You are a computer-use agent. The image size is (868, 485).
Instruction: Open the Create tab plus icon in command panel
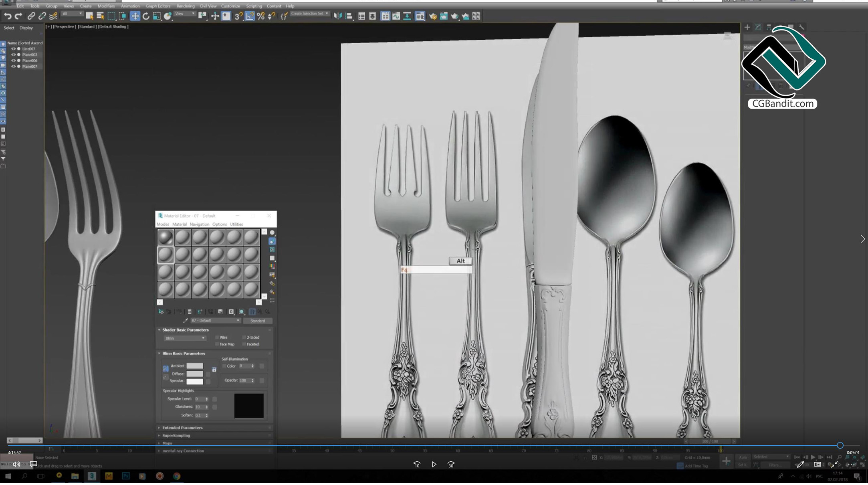[x=747, y=27]
